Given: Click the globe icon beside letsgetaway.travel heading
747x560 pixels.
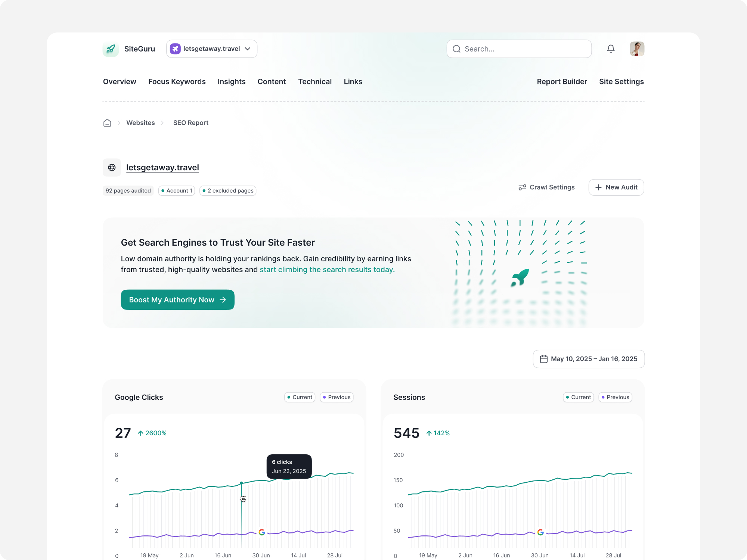Looking at the screenshot, I should pyautogui.click(x=112, y=168).
